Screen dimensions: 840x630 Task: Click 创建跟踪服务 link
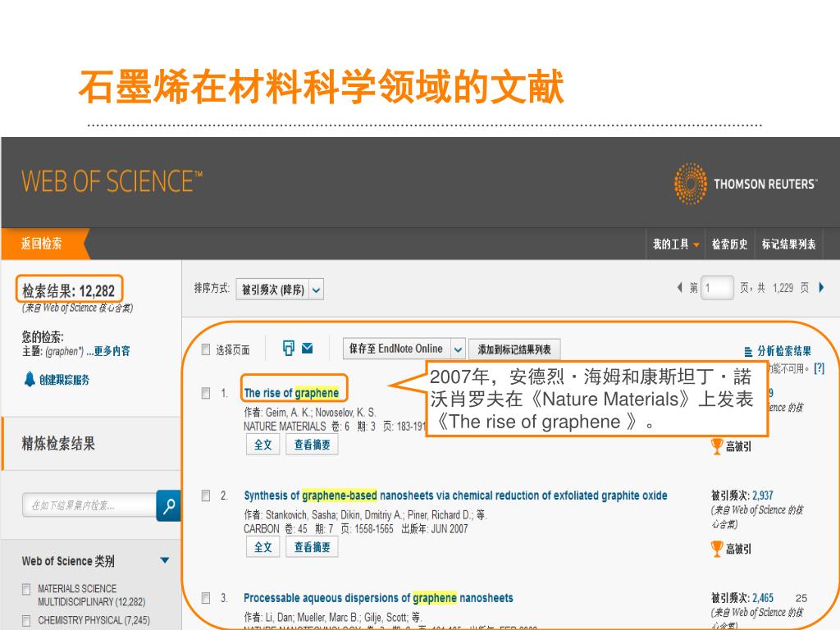pyautogui.click(x=64, y=380)
